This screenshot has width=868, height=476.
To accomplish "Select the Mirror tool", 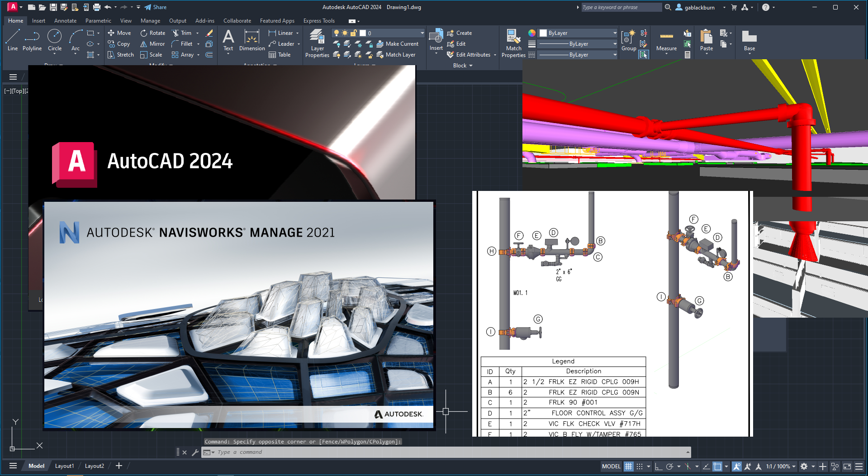I will [x=152, y=44].
